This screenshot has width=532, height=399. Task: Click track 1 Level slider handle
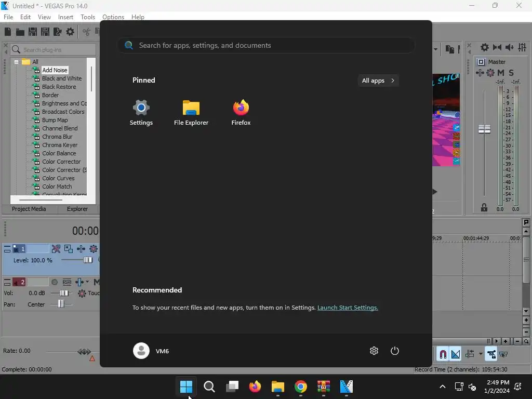click(88, 260)
